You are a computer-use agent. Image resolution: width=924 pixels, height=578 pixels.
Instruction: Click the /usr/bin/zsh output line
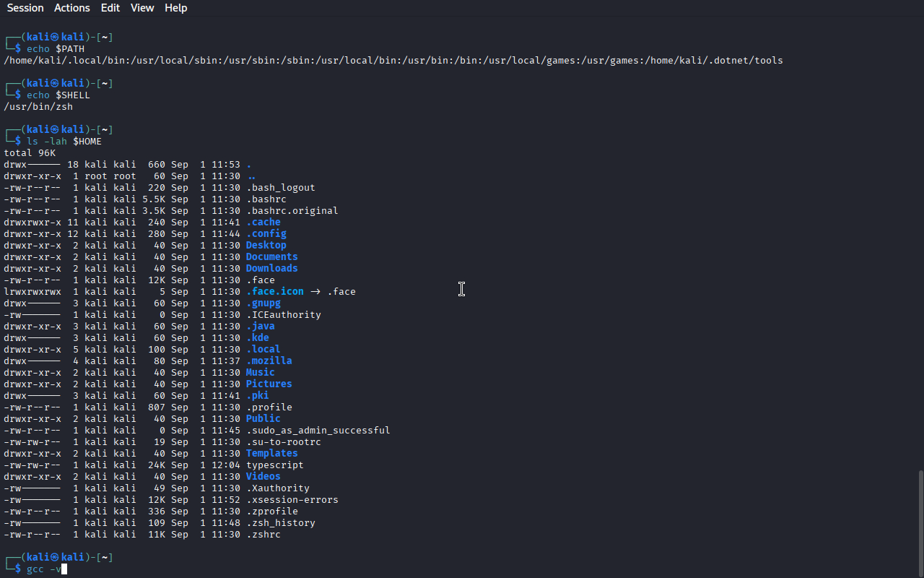click(38, 107)
